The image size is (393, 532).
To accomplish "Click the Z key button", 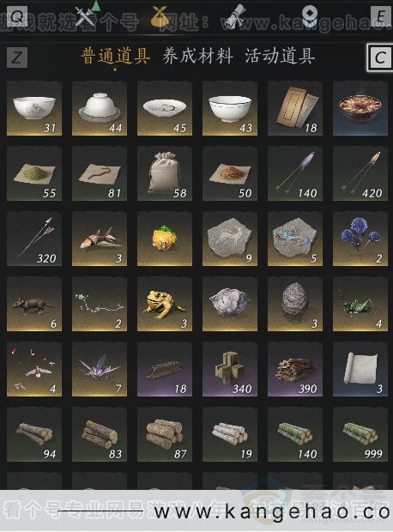I will coord(17,57).
